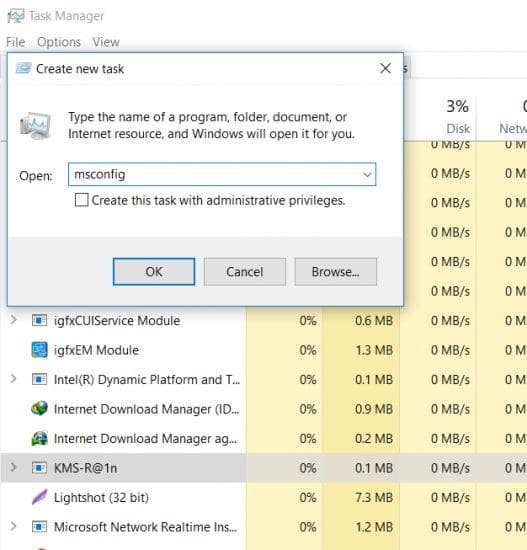Click the Browse... button
This screenshot has height=550, width=527.
(336, 272)
